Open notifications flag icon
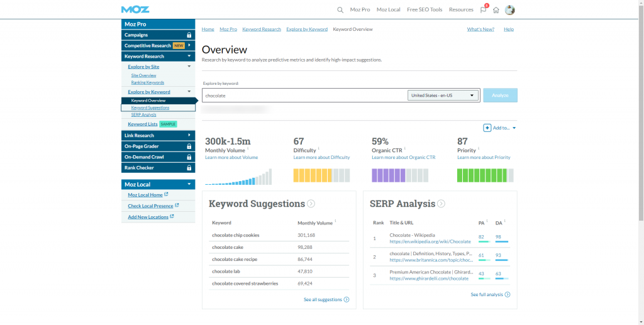The image size is (644, 325). (484, 10)
